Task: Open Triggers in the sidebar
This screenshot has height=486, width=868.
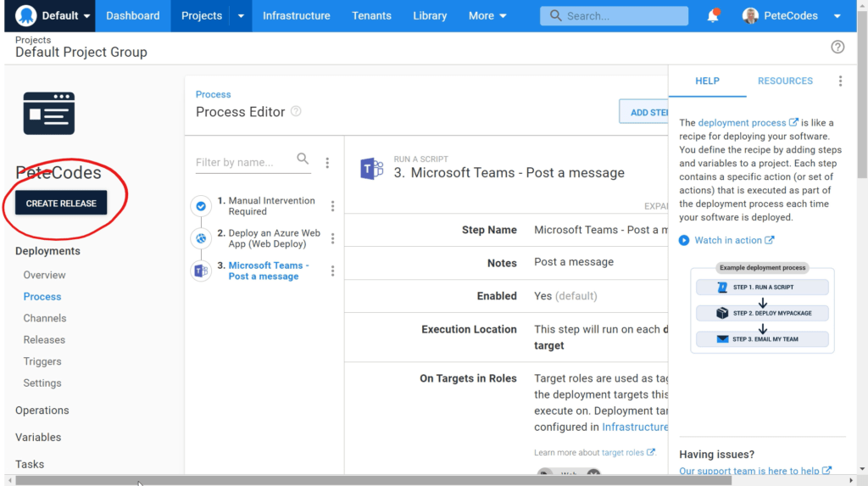Action: pyautogui.click(x=42, y=361)
